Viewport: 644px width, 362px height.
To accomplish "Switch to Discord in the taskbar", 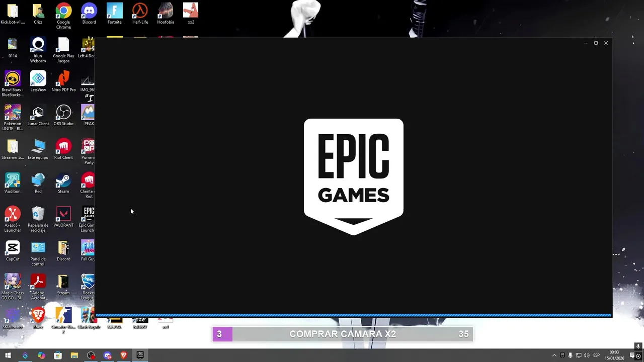I will coord(107,355).
